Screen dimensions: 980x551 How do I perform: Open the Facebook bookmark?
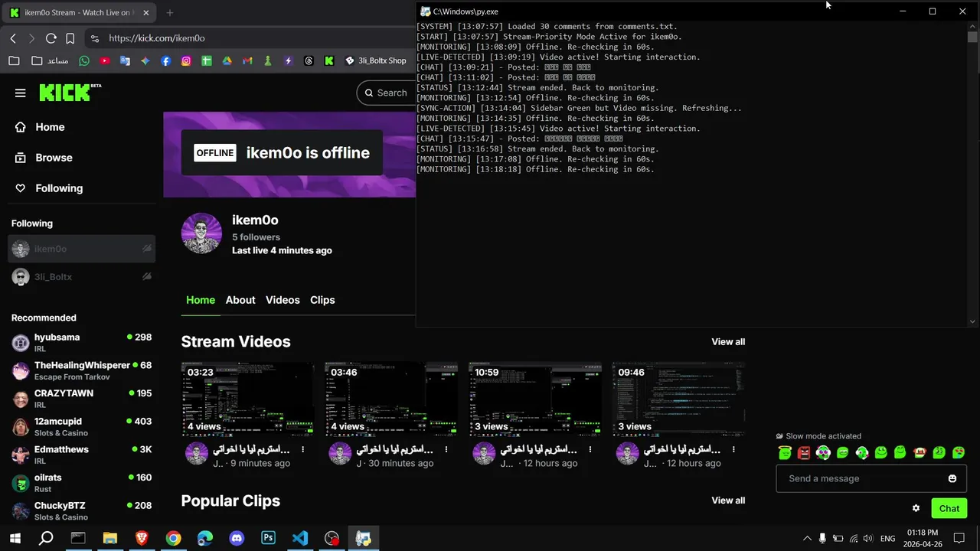pyautogui.click(x=165, y=60)
